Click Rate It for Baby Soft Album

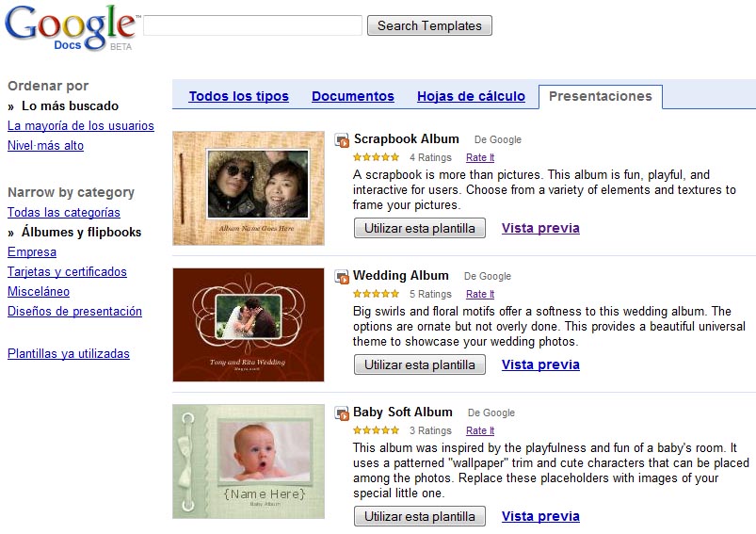480,430
